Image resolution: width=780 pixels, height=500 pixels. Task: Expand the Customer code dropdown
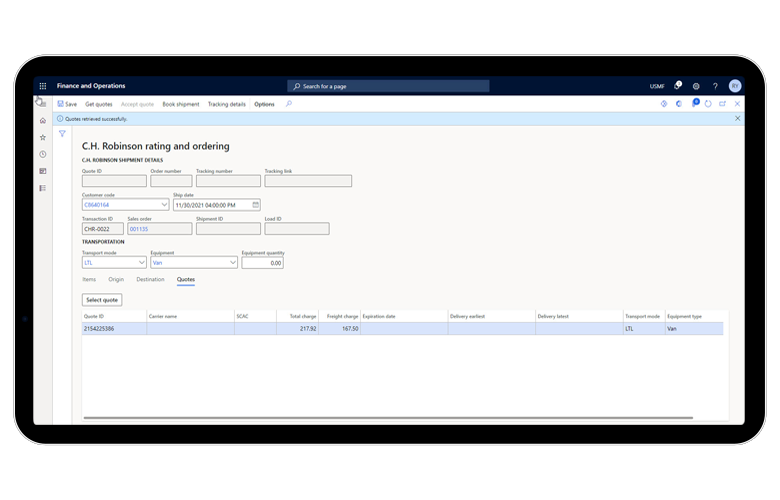coord(163,205)
